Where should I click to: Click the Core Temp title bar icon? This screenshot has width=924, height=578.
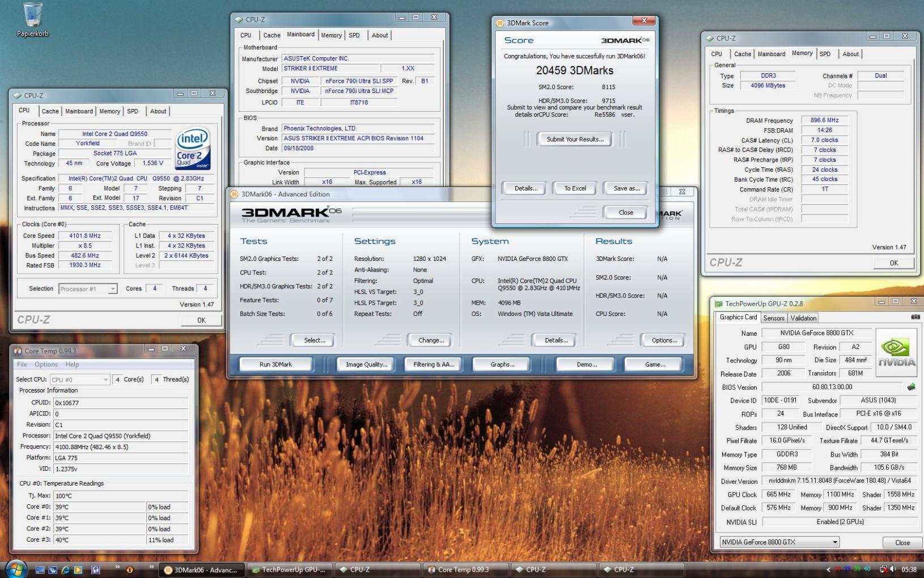click(x=18, y=351)
